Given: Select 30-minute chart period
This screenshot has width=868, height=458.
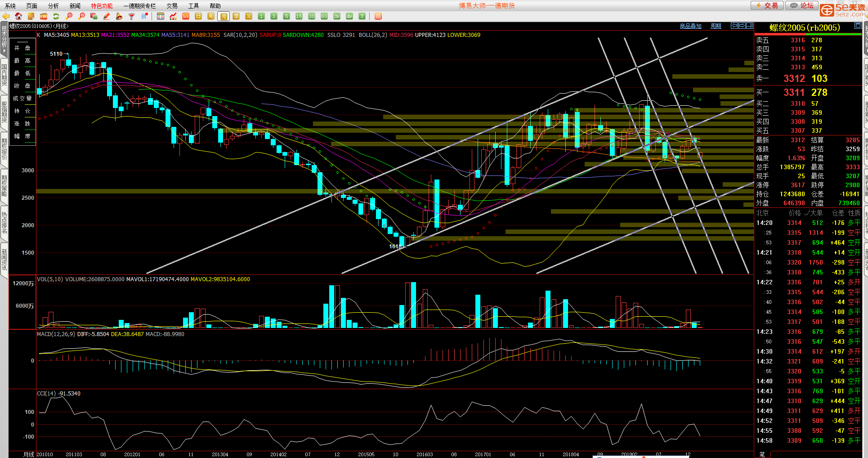Looking at the screenshot, I should coord(312,16).
